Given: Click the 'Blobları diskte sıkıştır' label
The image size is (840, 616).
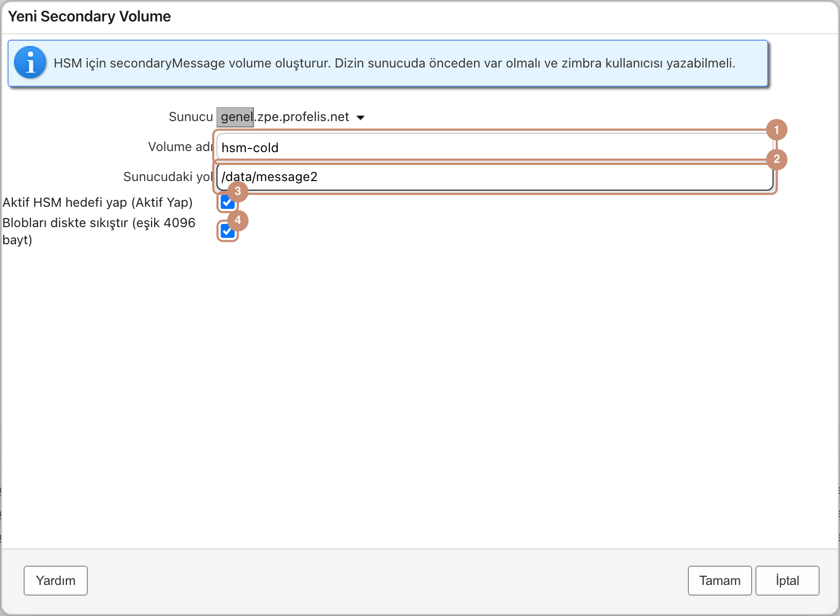Looking at the screenshot, I should tap(99, 231).
